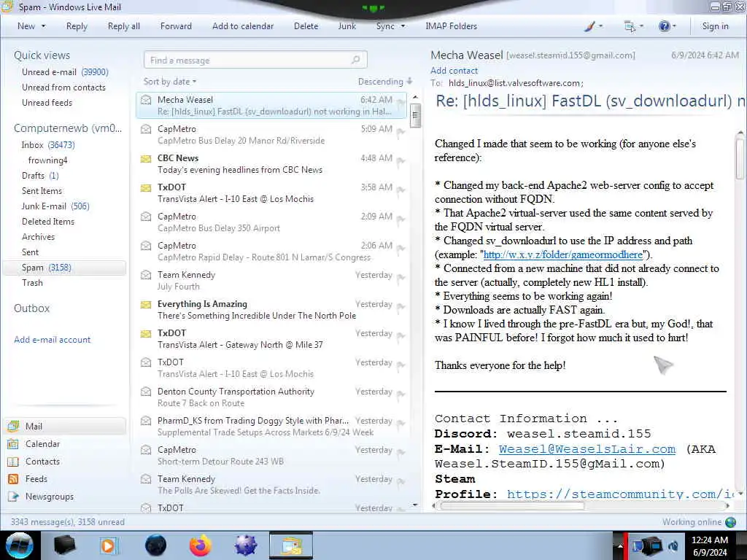
Task: Open the purple spiky ball taskbar icon
Action: 245,545
